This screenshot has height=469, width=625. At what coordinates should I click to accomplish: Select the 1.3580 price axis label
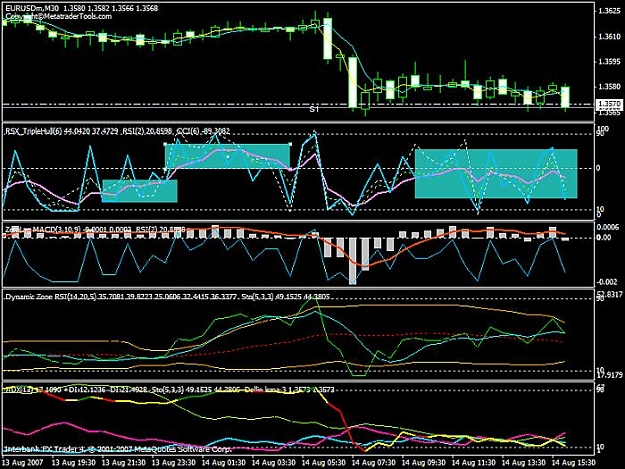610,87
